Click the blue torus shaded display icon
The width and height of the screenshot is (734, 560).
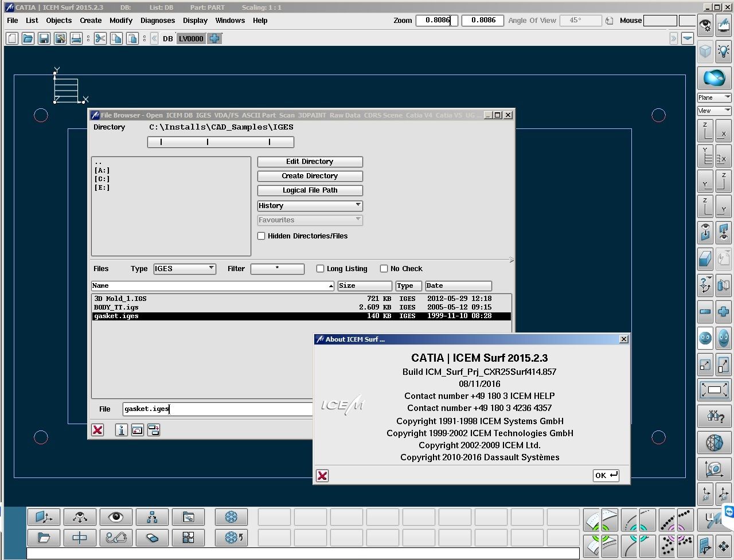pos(715,77)
